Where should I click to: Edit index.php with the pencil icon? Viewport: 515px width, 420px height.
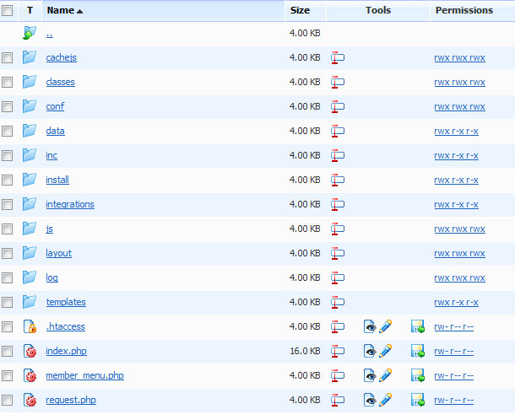tap(385, 351)
